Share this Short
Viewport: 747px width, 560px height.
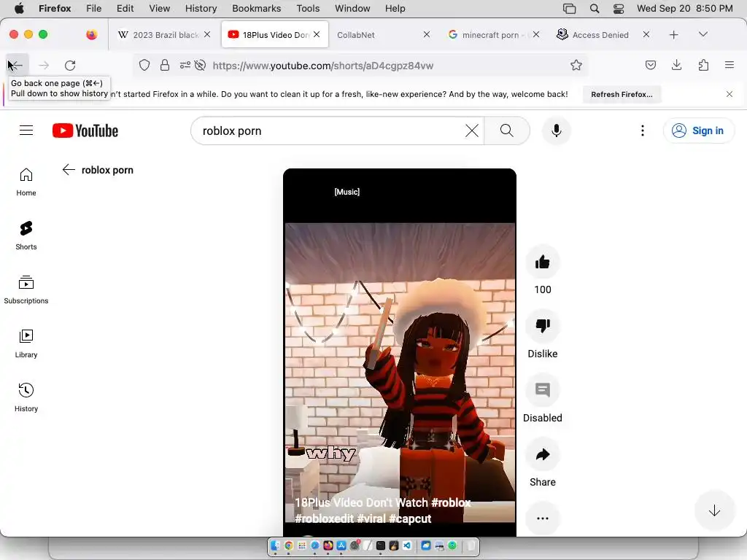coord(542,454)
